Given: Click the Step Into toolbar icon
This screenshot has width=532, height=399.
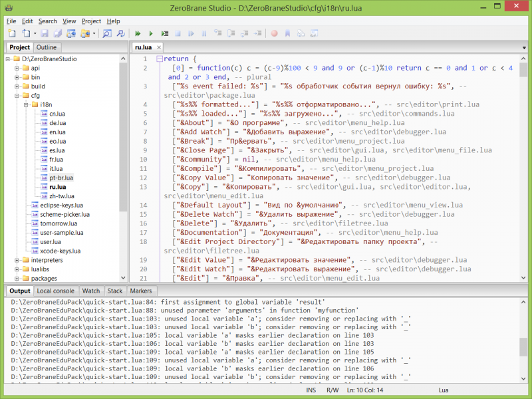Looking at the screenshot, I should (x=217, y=33).
